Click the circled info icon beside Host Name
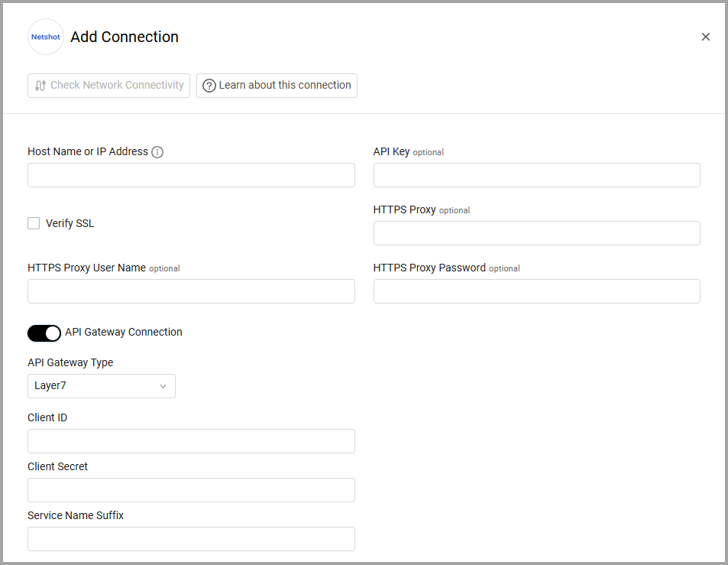Image resolution: width=728 pixels, height=565 pixels. [x=157, y=151]
